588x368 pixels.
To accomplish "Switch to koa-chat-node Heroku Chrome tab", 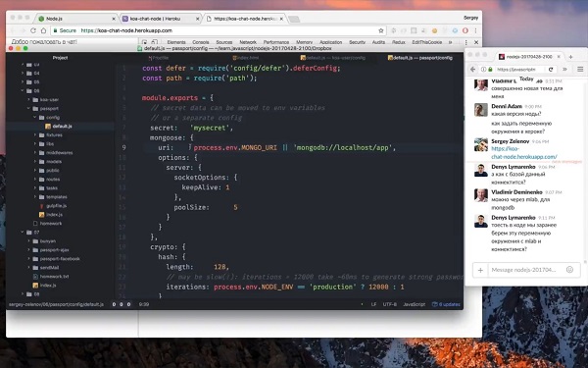I will [x=162, y=19].
